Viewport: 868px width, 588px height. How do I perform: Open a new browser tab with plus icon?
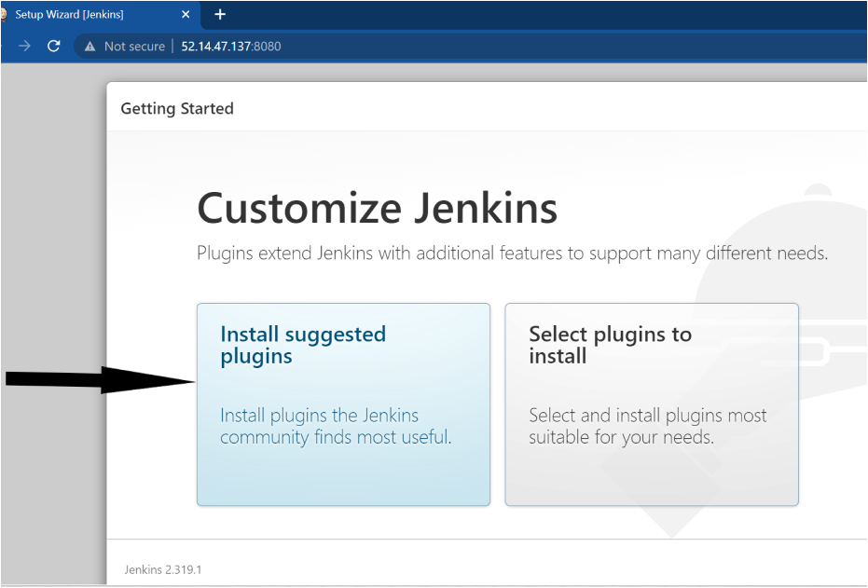tap(220, 14)
